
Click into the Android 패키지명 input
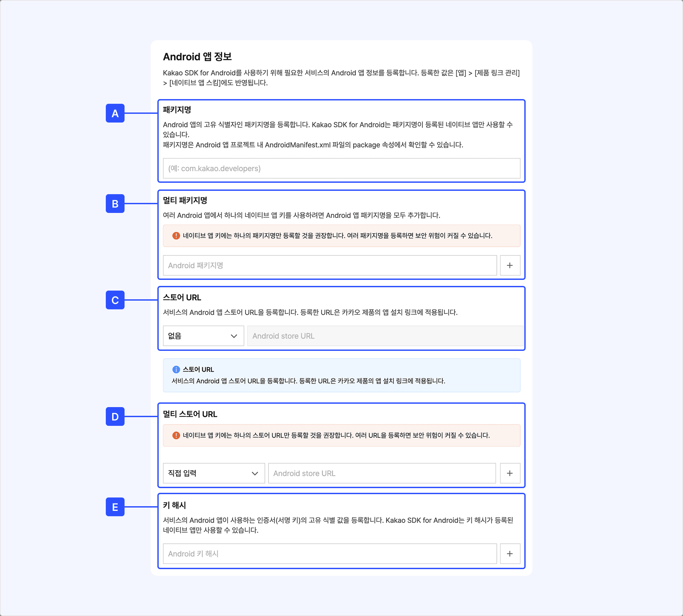330,265
